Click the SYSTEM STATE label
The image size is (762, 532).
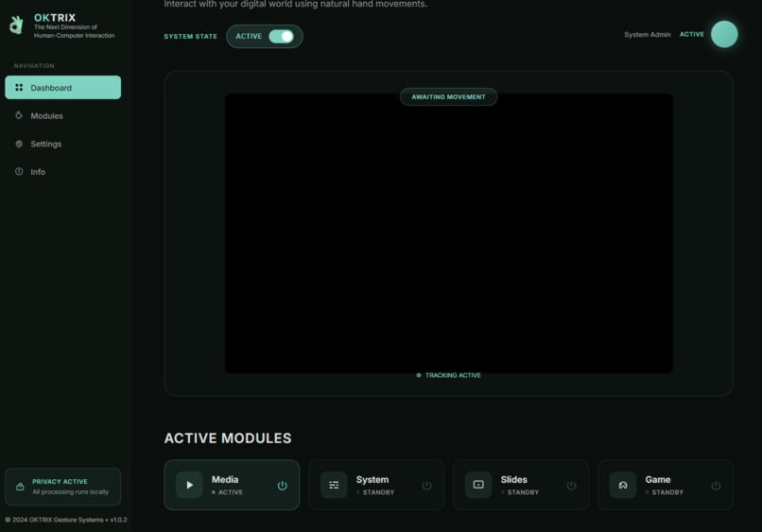click(x=191, y=37)
